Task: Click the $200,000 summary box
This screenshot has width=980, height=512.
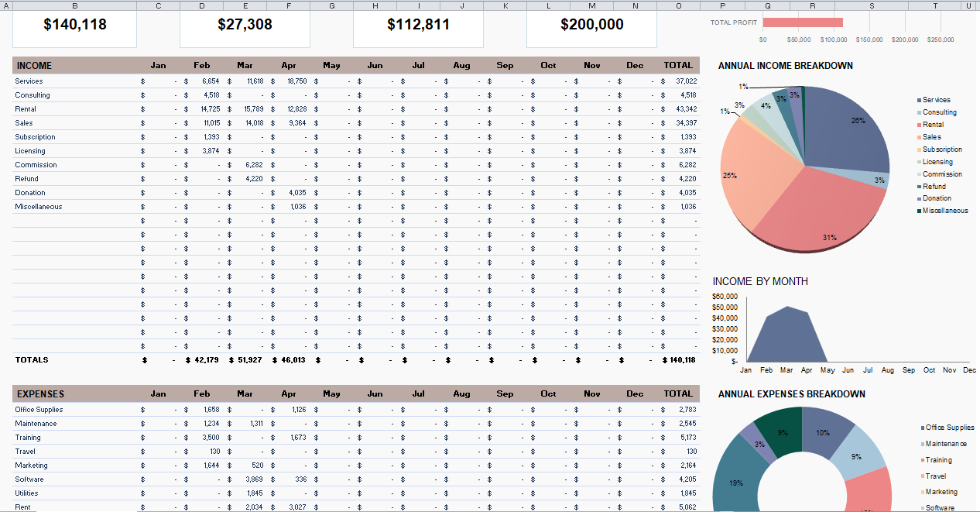Action: (591, 25)
